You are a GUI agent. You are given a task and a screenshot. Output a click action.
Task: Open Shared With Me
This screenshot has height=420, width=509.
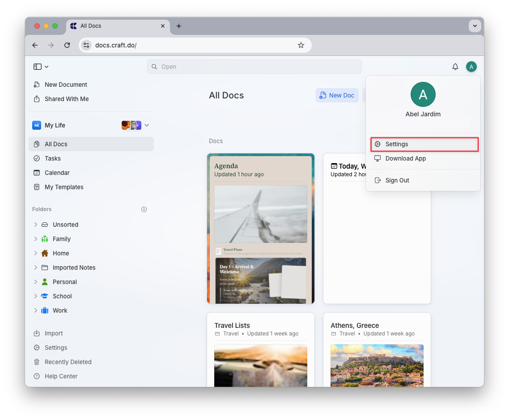(x=65, y=99)
